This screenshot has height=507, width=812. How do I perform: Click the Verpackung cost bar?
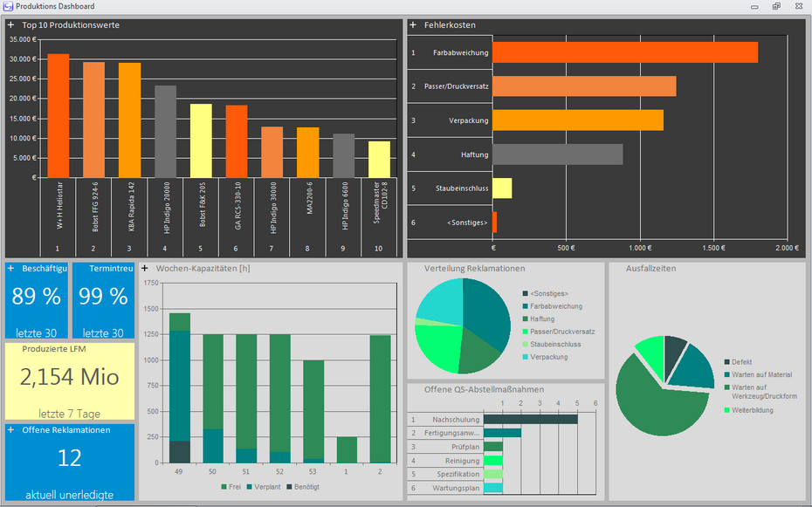point(578,120)
